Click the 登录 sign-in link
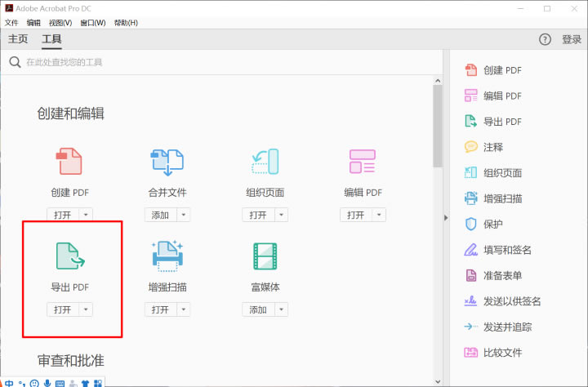Image resolution: width=588 pixels, height=387 pixels. pyautogui.click(x=571, y=39)
